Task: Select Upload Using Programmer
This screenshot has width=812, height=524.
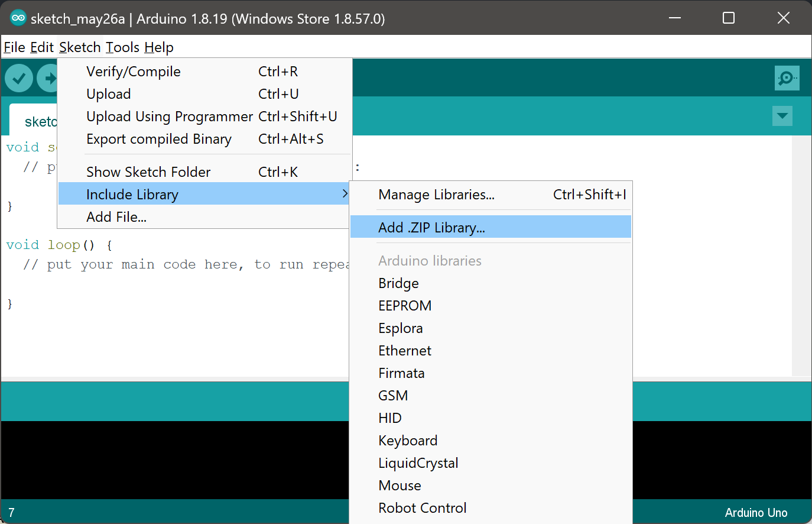Action: [204, 117]
